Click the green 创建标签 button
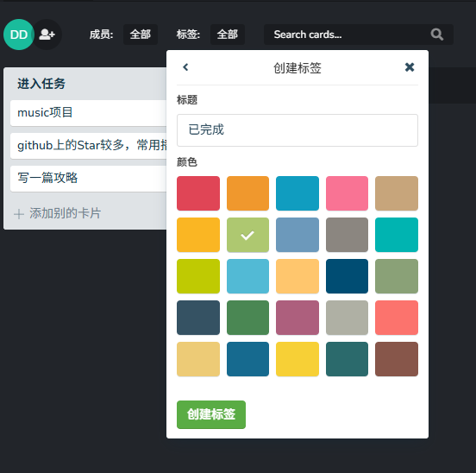Screen dimensions: 476x473 pyautogui.click(x=211, y=414)
